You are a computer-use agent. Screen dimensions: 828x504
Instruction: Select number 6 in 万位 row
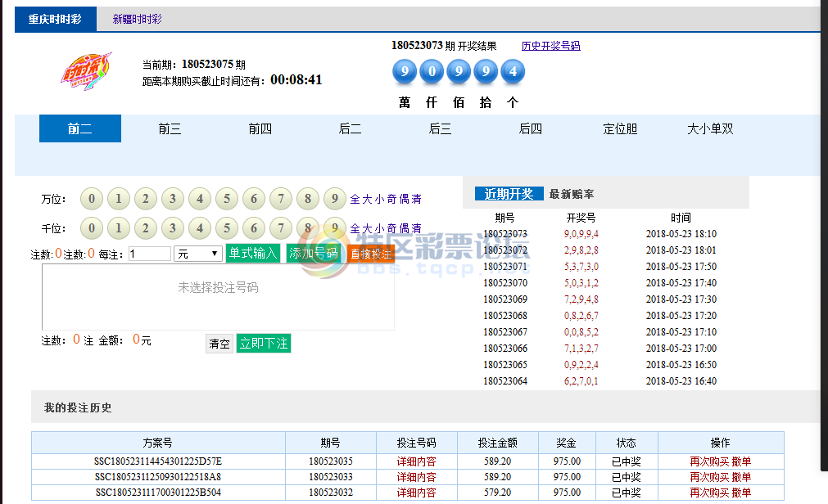(253, 199)
